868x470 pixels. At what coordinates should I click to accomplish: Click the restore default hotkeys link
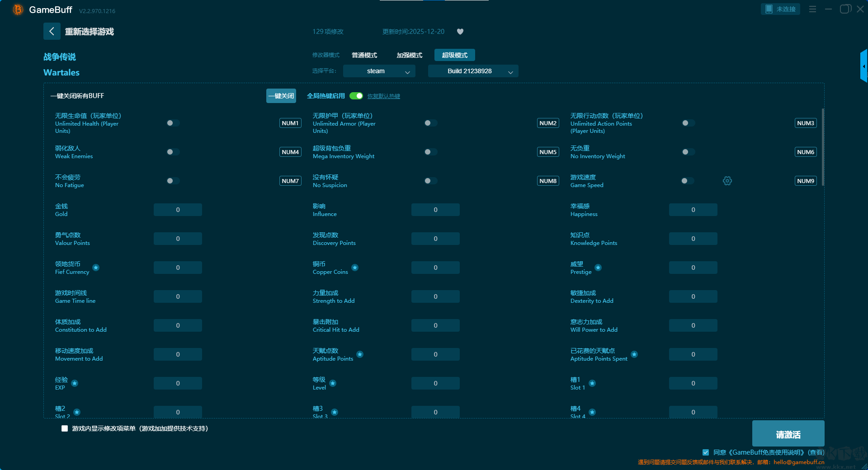pos(383,96)
